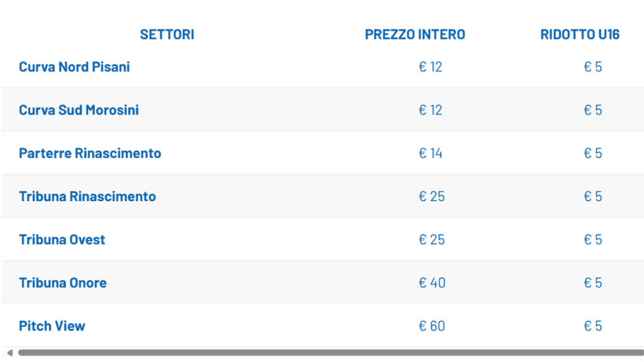Select the Parterre Rinascimento sector
Image resolution: width=644 pixels, height=362 pixels.
point(90,153)
